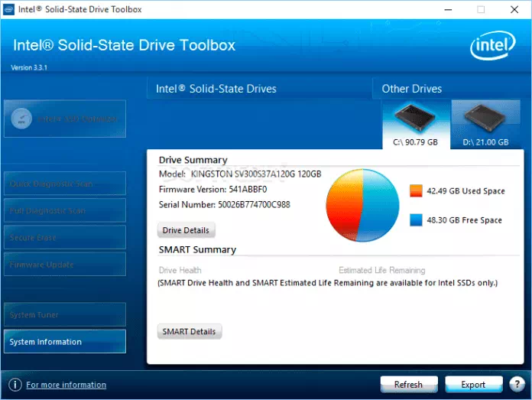Screen dimensions: 532x400
Task: Open Full Diagnostic Scan
Action: (x=65, y=210)
